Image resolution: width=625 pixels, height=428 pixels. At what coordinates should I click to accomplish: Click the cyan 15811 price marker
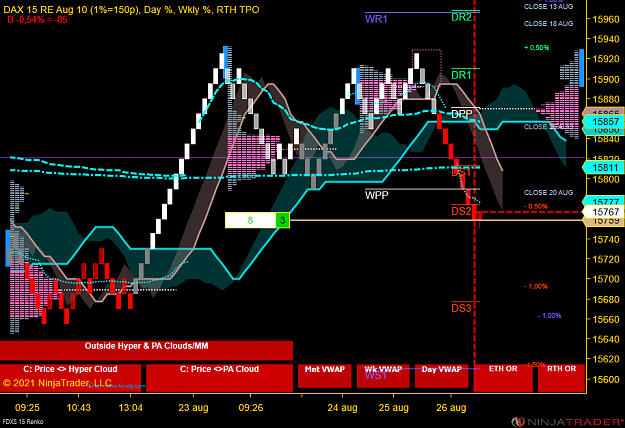point(603,168)
